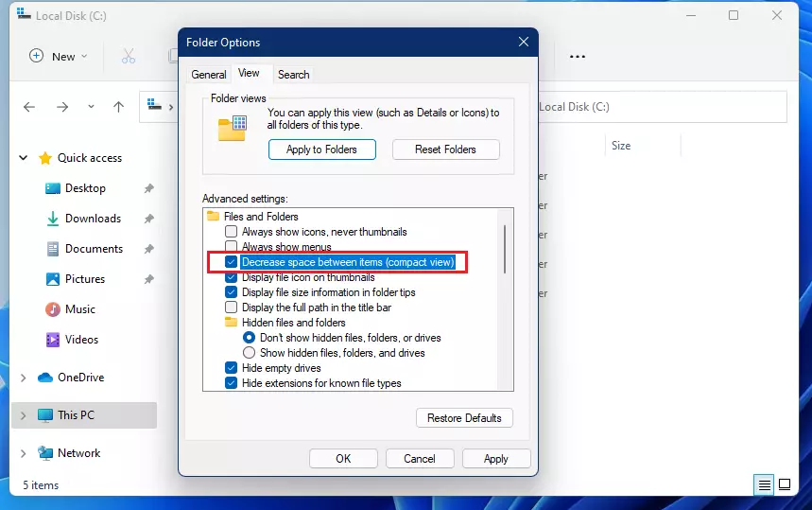Go up one level with up arrow
This screenshot has width=812, height=510.
(118, 107)
